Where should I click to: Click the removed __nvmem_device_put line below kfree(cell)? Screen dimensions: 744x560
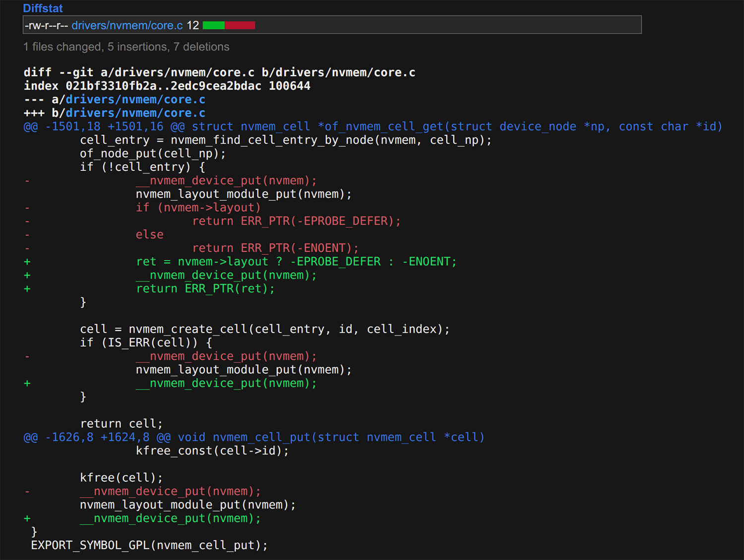[170, 491]
